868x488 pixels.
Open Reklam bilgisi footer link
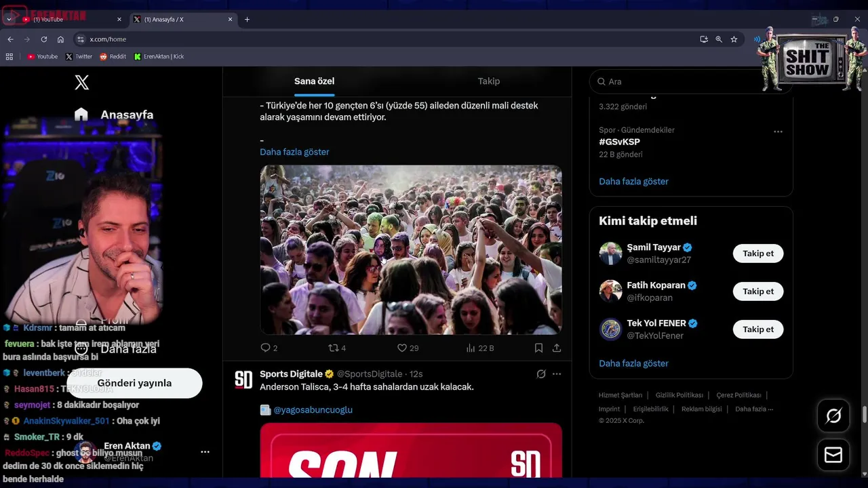[x=701, y=409]
